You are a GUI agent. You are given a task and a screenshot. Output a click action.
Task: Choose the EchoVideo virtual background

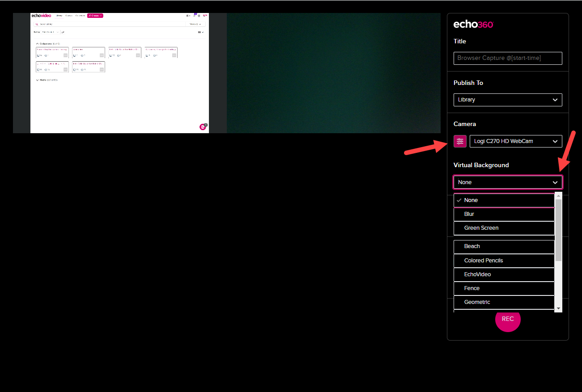pos(504,274)
